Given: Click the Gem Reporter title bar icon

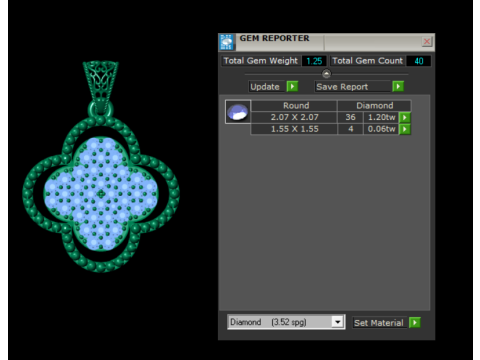Looking at the screenshot, I should pos(227,42).
